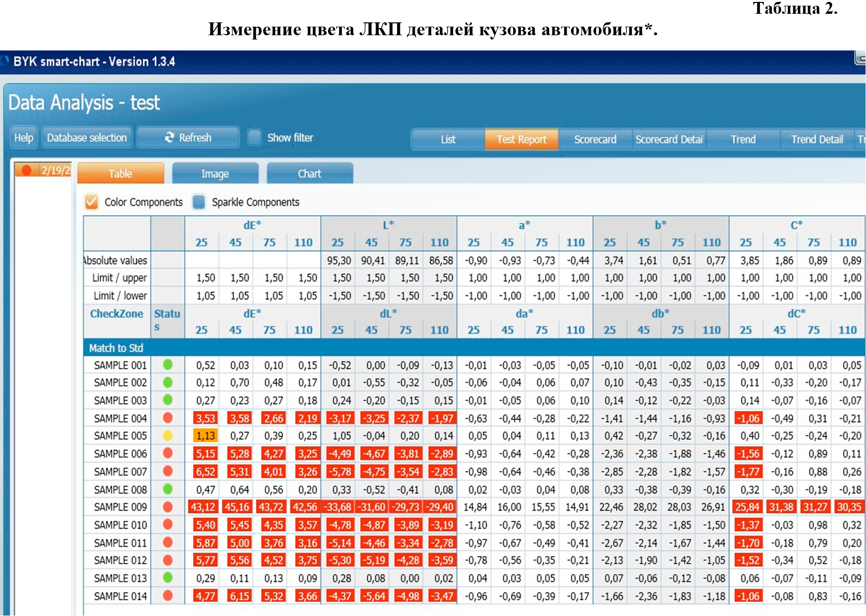Open the Scorecard view
Image resolution: width=866 pixels, height=616 pixels.
(595, 139)
